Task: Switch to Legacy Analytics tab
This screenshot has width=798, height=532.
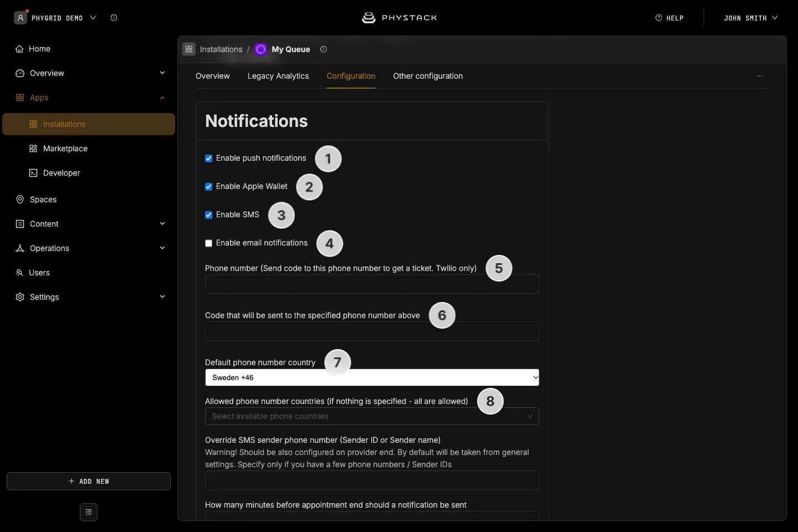Action: pyautogui.click(x=278, y=76)
